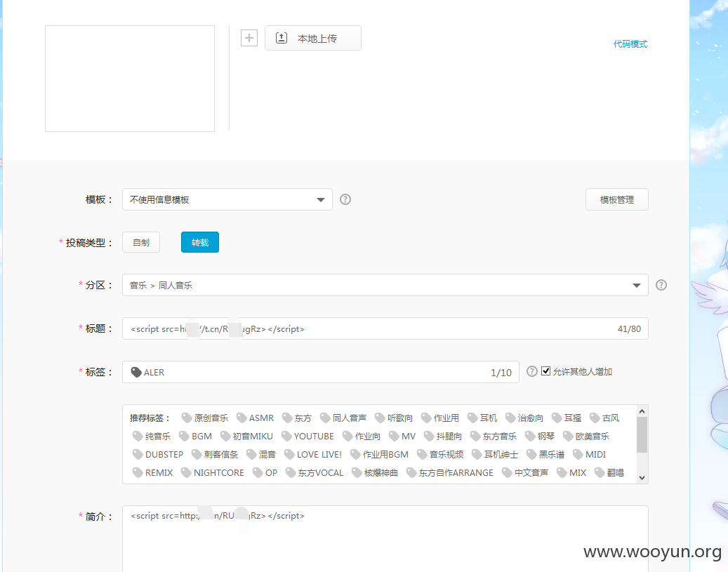Screen dimensions: 728x572
Task: Click the recommended tags scrollbar up arrow
Action: tap(642, 411)
